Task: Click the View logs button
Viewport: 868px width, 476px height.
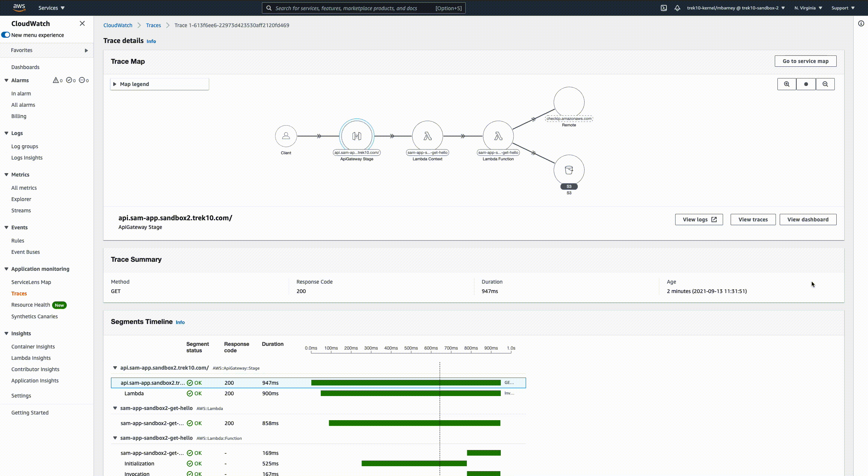Action: tap(699, 220)
